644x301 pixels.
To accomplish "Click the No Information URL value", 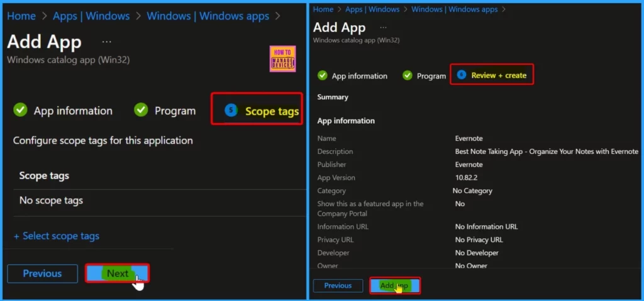I will (486, 227).
